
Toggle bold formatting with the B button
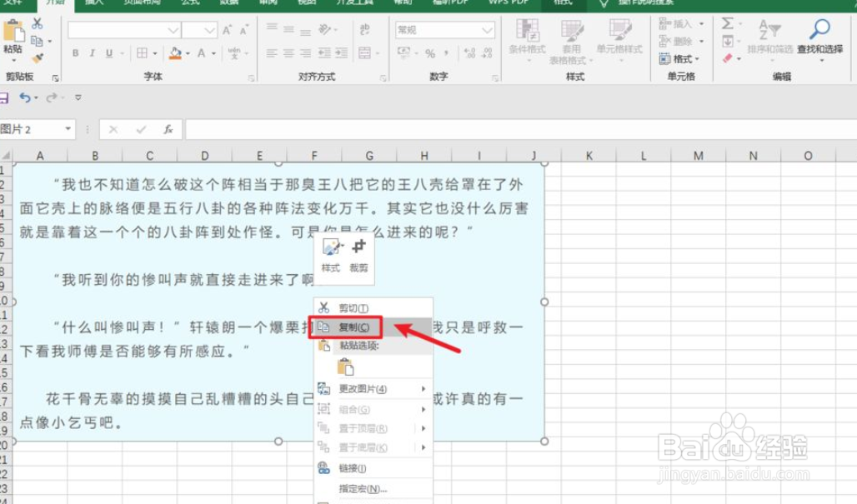click(74, 52)
